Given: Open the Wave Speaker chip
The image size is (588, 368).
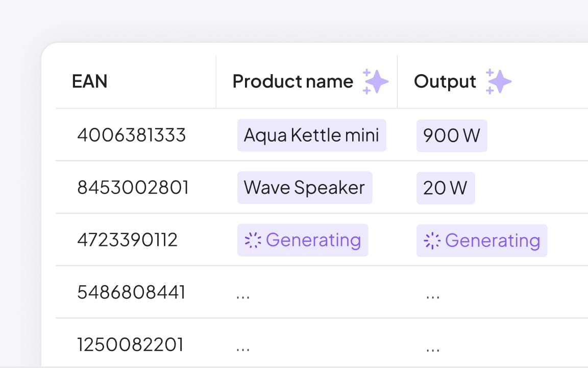Looking at the screenshot, I should (305, 188).
